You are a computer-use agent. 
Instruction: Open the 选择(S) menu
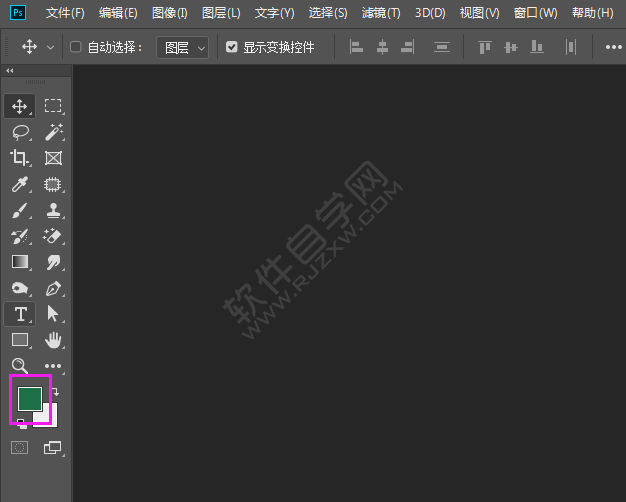pos(328,13)
